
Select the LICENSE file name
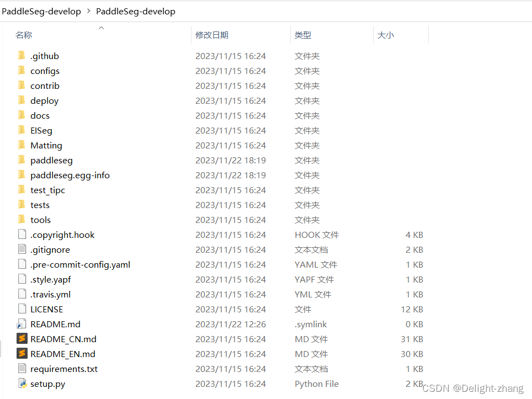pos(47,310)
